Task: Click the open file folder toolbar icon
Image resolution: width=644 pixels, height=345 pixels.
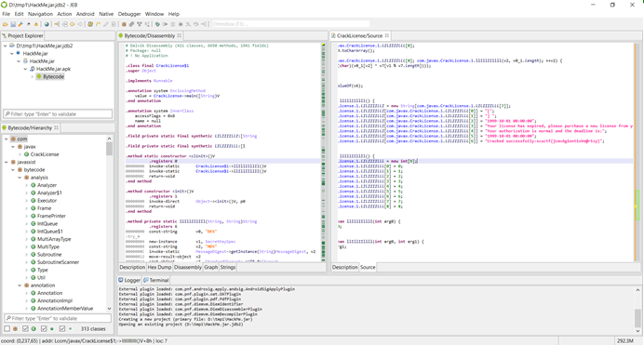Action: click(x=6, y=24)
